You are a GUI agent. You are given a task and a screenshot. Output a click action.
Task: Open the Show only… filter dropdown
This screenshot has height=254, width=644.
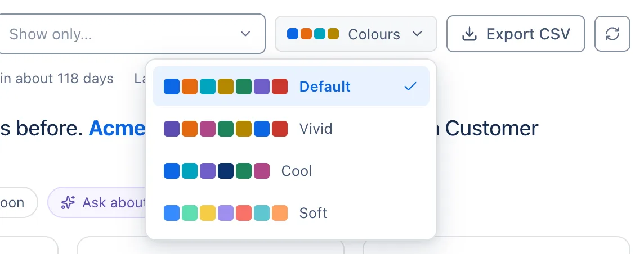click(x=132, y=34)
